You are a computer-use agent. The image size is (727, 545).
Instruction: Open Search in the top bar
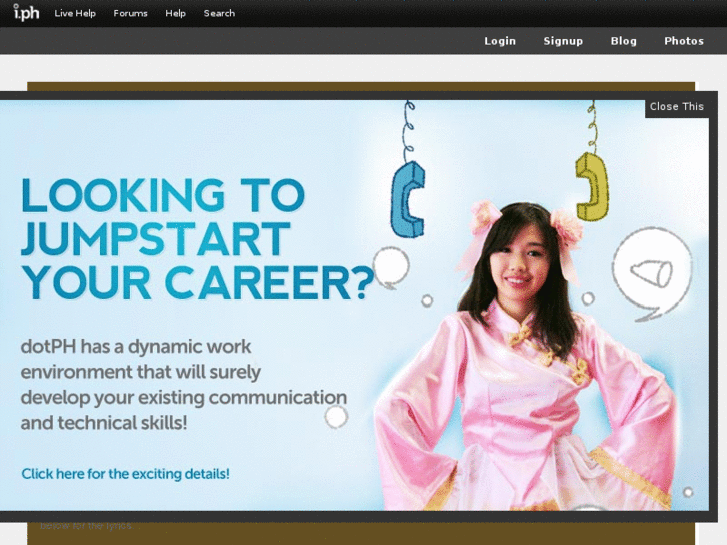219,13
